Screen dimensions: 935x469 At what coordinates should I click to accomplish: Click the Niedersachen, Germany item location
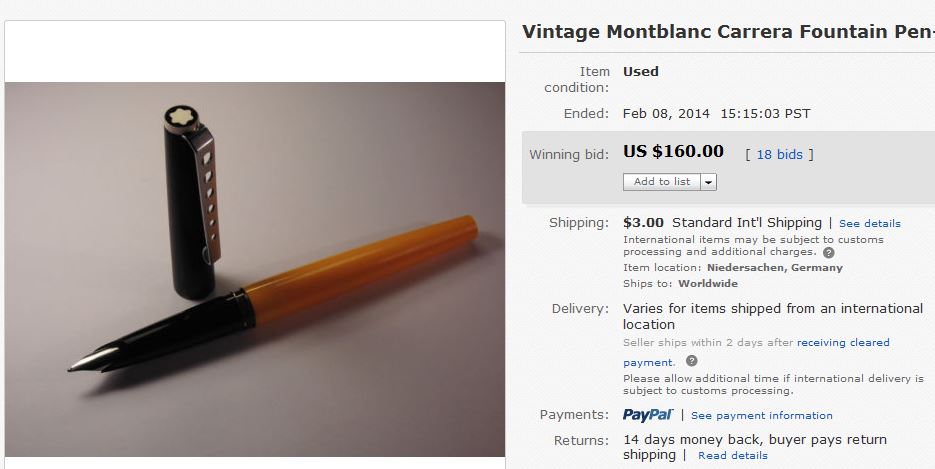[775, 268]
